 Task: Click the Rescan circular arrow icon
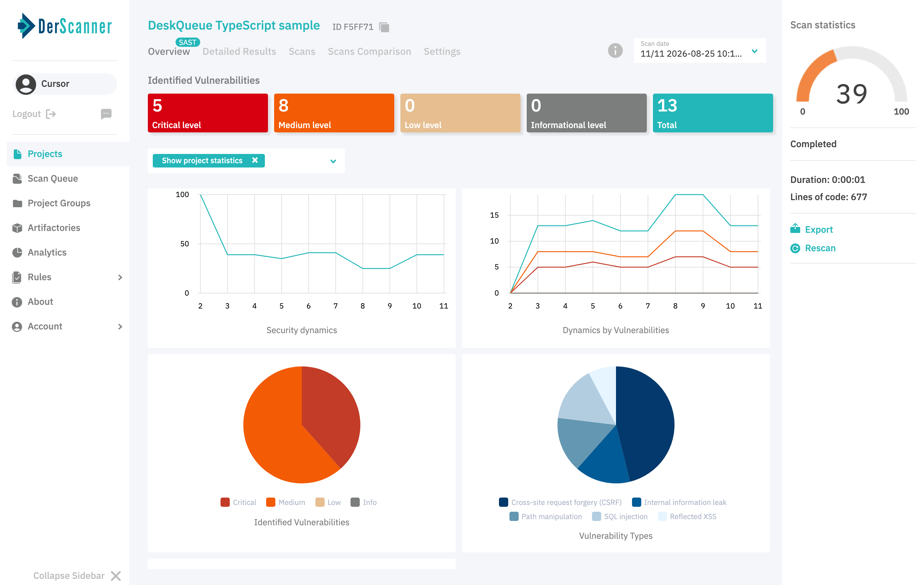795,248
